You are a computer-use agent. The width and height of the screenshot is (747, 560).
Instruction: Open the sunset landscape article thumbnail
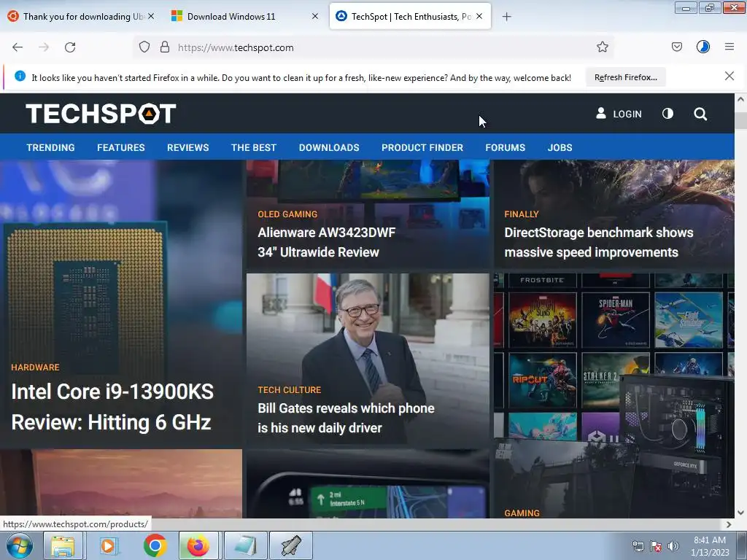[x=121, y=484]
